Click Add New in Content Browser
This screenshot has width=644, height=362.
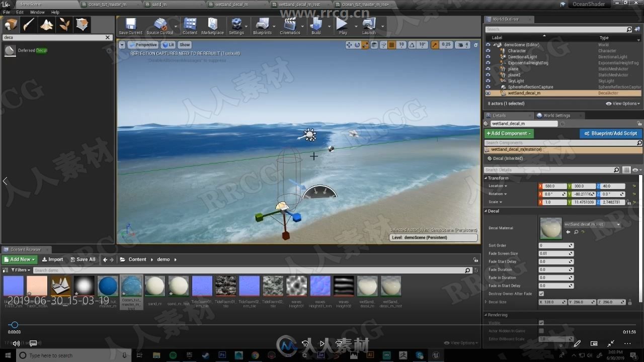point(20,259)
